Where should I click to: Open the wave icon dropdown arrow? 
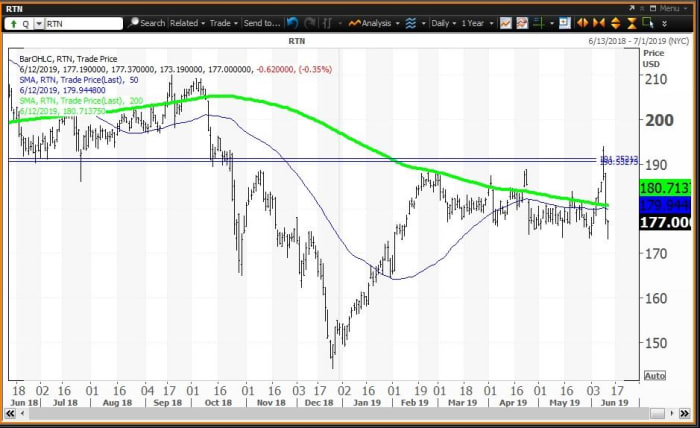(423, 23)
